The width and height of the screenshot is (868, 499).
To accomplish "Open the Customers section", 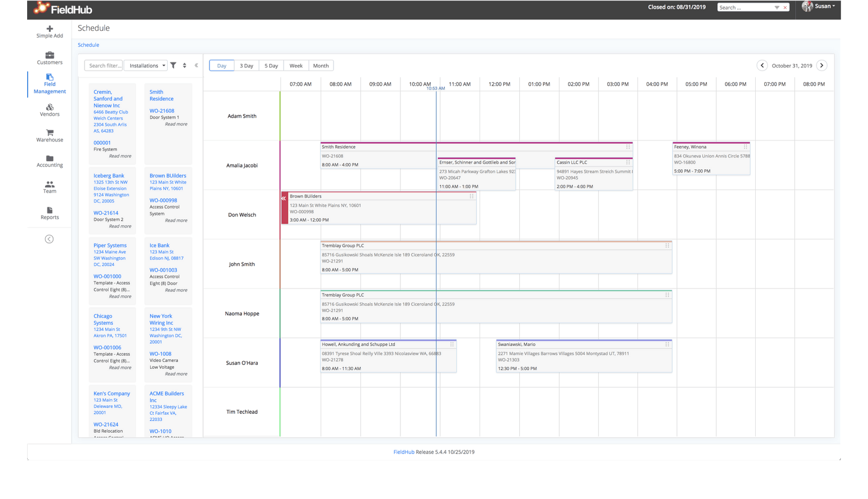I will 49,58.
